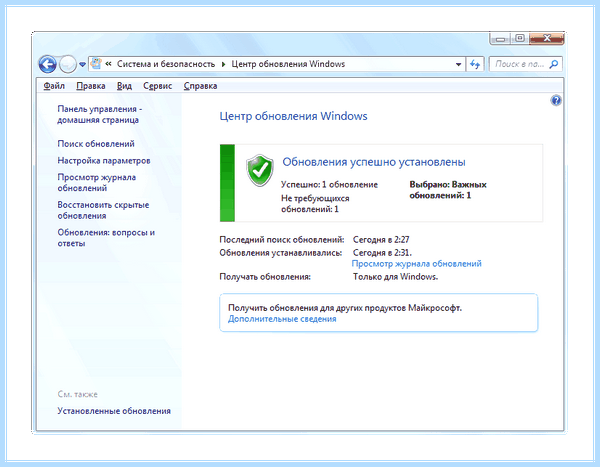
Task: Open sidebar 'Просмотр журнала обновлений' link
Action: tap(96, 183)
